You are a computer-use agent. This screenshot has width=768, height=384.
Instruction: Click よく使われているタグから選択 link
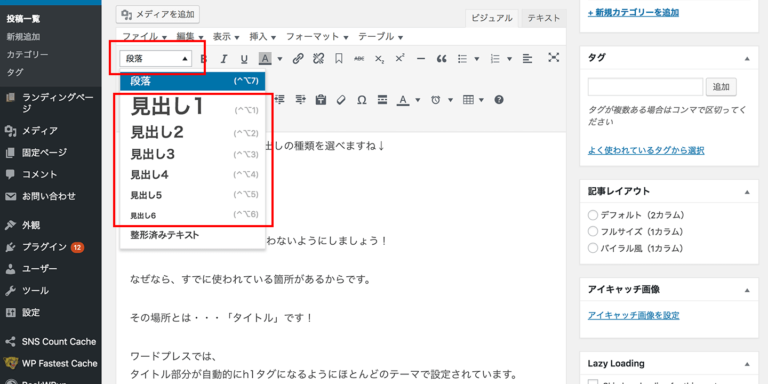pyautogui.click(x=646, y=150)
